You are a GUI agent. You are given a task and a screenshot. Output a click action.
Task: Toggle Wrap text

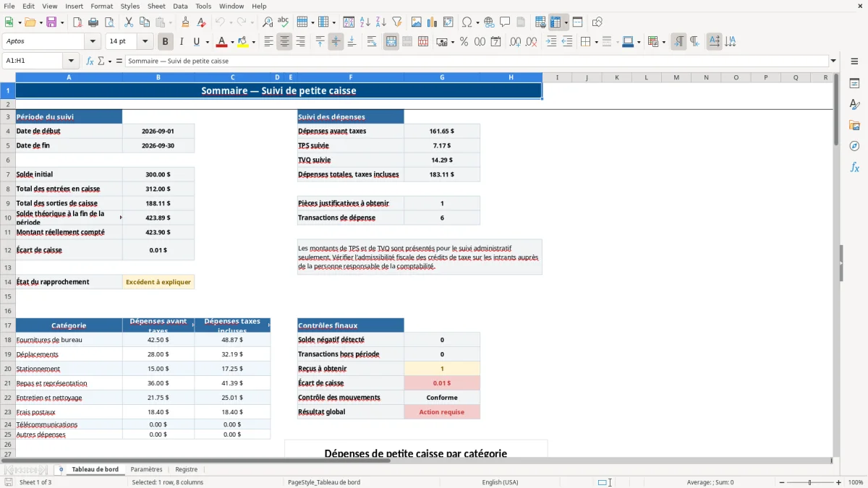point(372,42)
